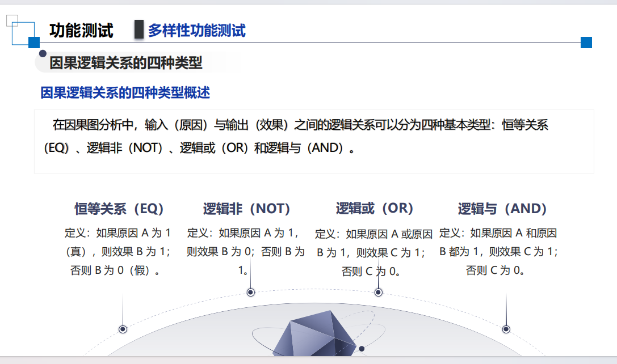This screenshot has width=617, height=364.
Task: Click the EQ definition text 定义：如果原因 A 为 1
Action: tap(117, 233)
